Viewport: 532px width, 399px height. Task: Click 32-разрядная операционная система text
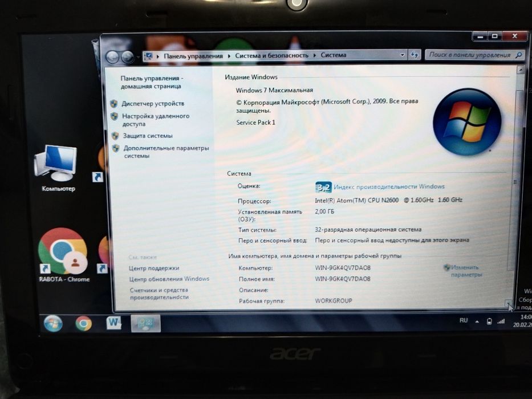click(368, 230)
